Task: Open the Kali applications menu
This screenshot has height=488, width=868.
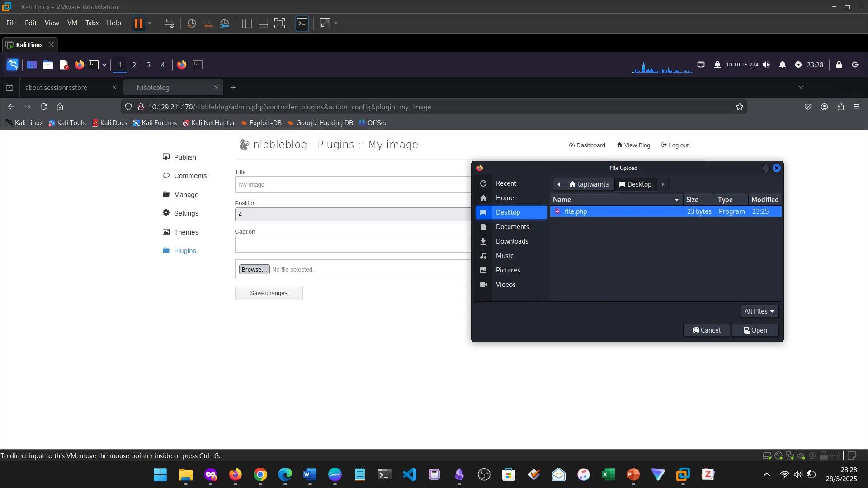Action: [x=12, y=65]
